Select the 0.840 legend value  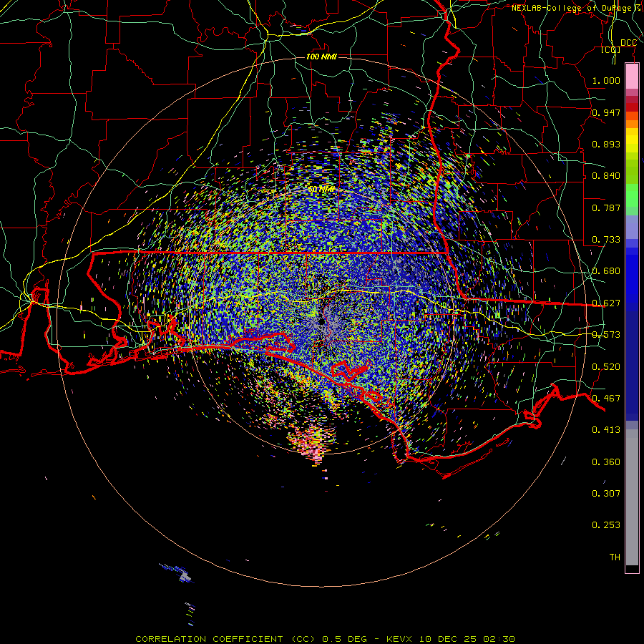(606, 176)
